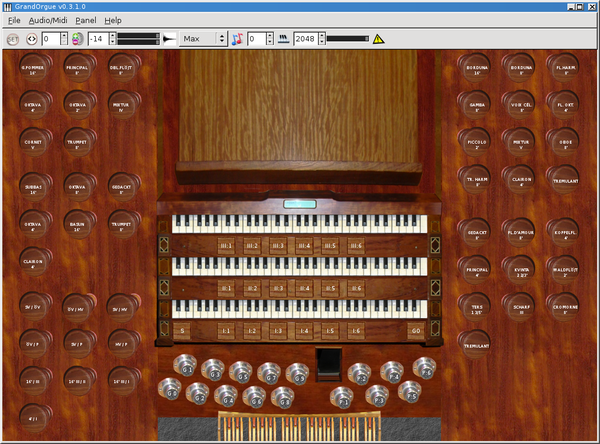The height and width of the screenshot is (444, 600).
Task: Click the yellow warning triangle icon
Action: point(378,39)
